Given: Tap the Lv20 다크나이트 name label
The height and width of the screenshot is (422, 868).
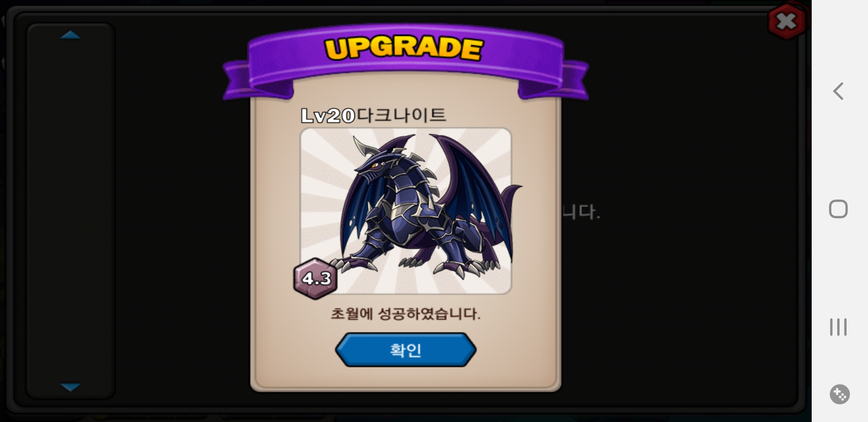Looking at the screenshot, I should [x=373, y=115].
